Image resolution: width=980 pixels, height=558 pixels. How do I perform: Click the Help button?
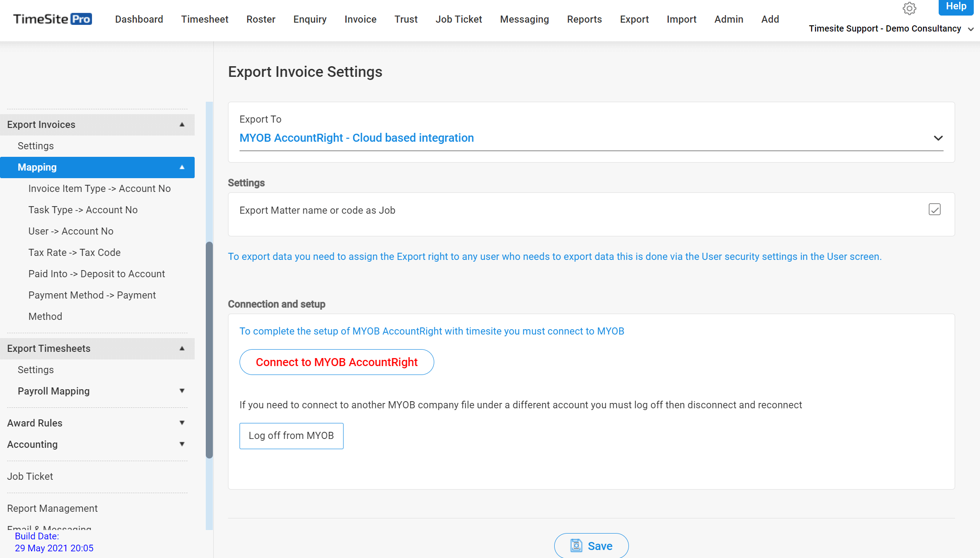click(x=956, y=7)
